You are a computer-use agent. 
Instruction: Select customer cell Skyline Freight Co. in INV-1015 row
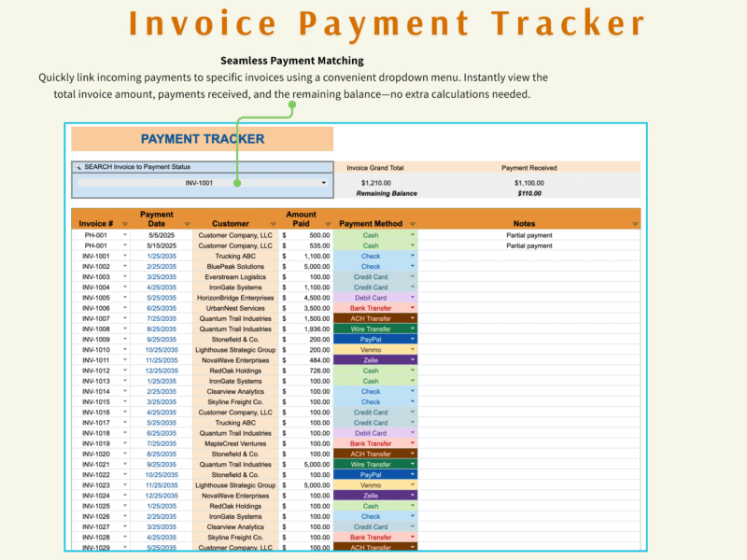[x=235, y=402]
